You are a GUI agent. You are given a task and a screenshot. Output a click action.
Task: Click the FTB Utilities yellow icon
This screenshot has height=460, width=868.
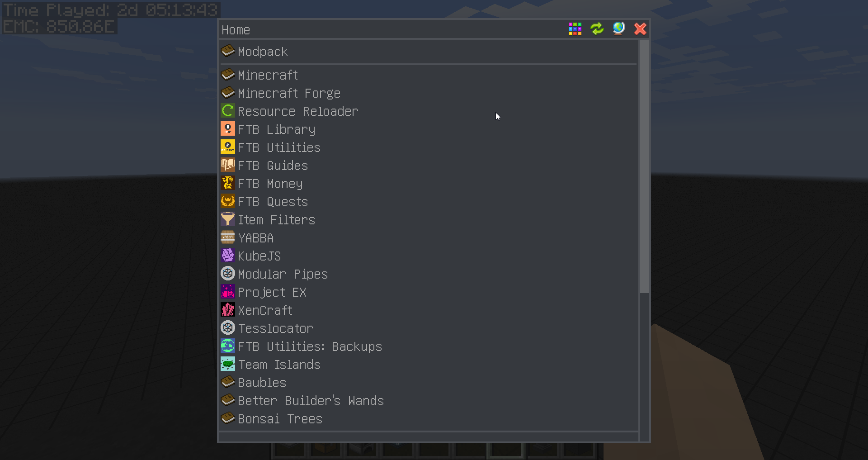pos(228,147)
